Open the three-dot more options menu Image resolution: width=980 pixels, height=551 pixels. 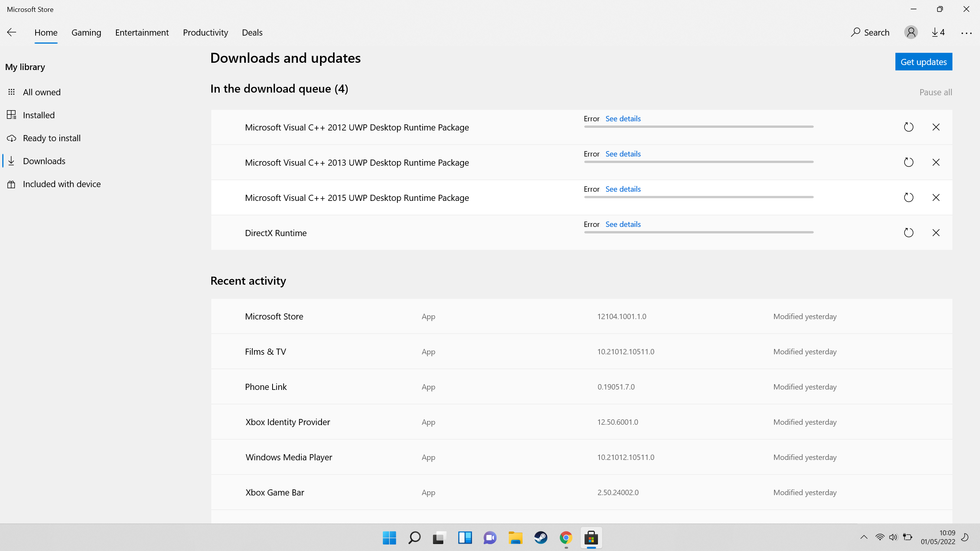966,33
